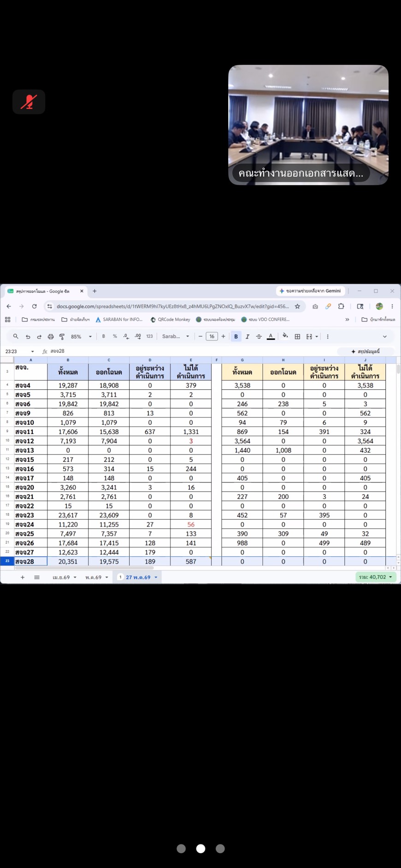This screenshot has width=401, height=868.
Task: Open ระบบ VDO CONFERE bookmark
Action: coord(265,319)
